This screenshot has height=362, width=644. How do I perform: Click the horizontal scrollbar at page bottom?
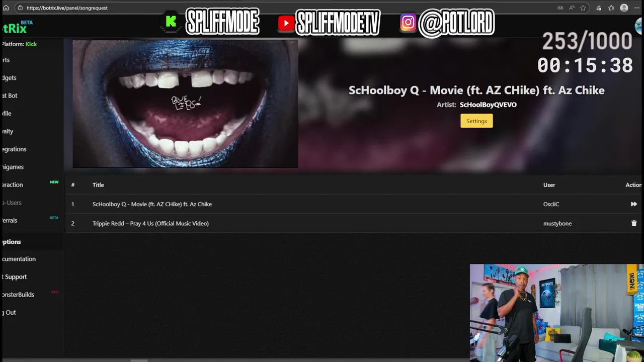click(139, 360)
